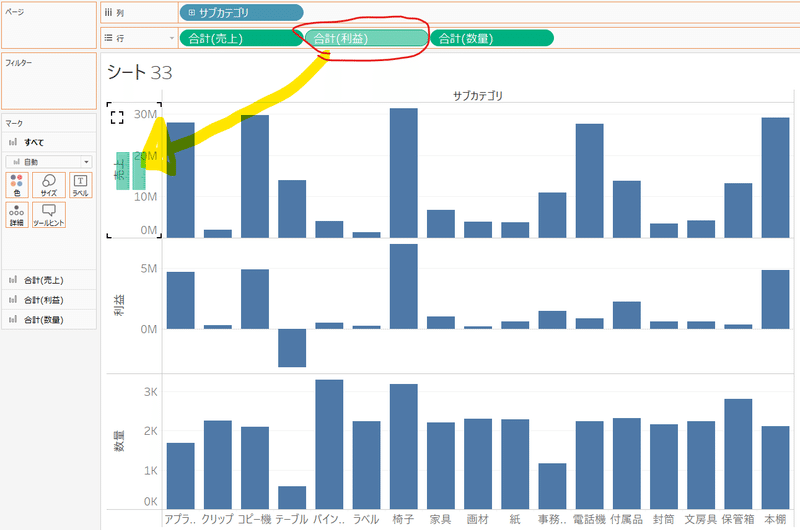Click the 利益 axis title
800x530 pixels.
click(x=118, y=305)
